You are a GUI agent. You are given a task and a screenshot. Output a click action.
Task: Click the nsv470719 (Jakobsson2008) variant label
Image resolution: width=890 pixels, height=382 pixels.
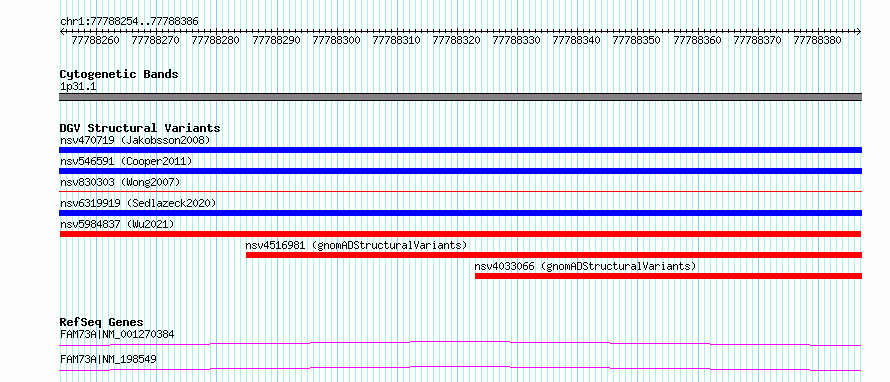(x=135, y=140)
